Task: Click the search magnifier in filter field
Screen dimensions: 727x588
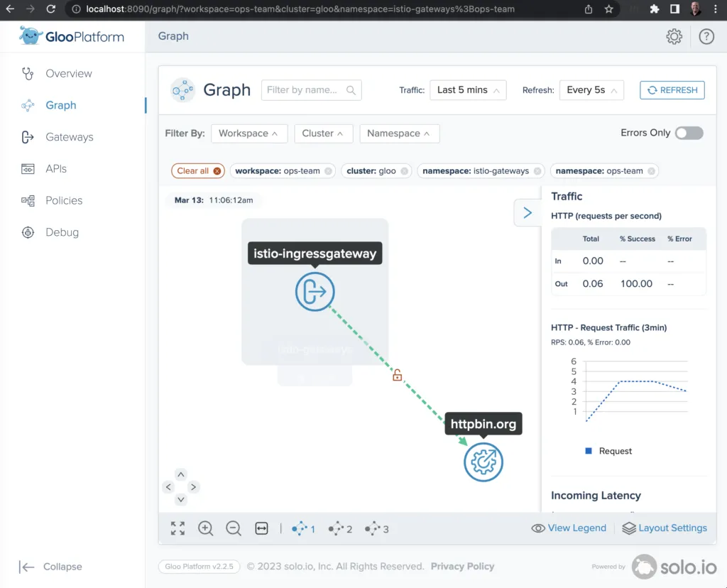Action: (351, 90)
